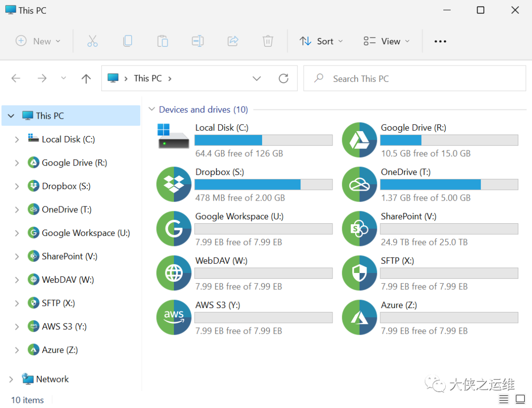
Task: Expand chevron after This PC in address bar
Action: click(x=169, y=79)
